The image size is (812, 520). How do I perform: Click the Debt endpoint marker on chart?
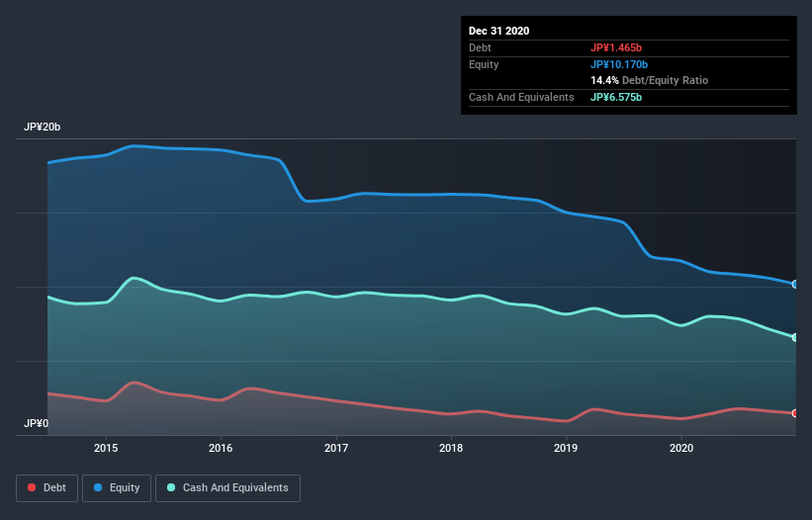pyautogui.click(x=794, y=413)
